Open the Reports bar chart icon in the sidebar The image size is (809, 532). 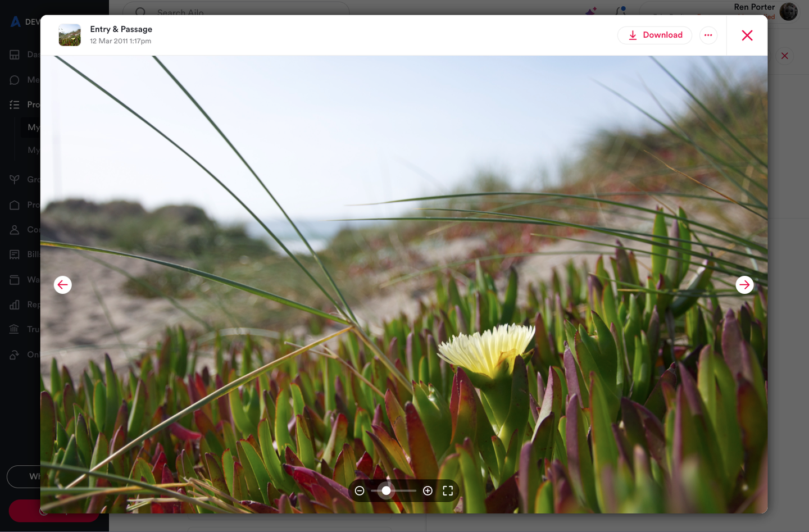coord(15,304)
